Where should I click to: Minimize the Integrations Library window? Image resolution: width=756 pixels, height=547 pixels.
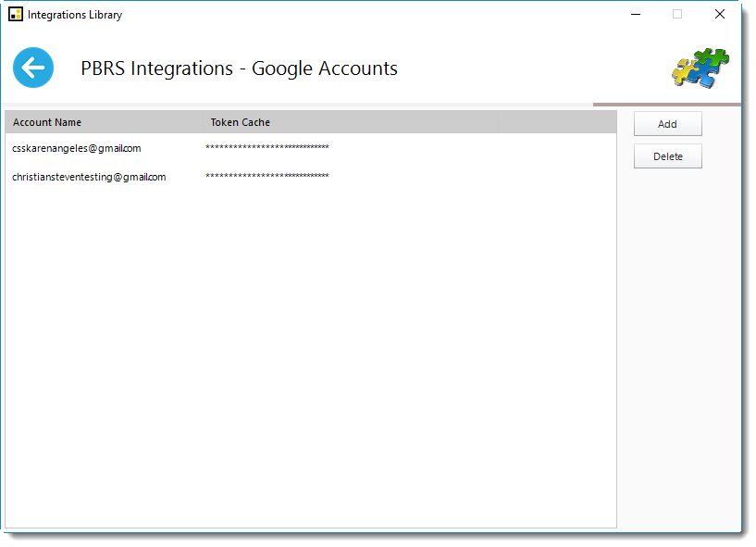(x=636, y=15)
